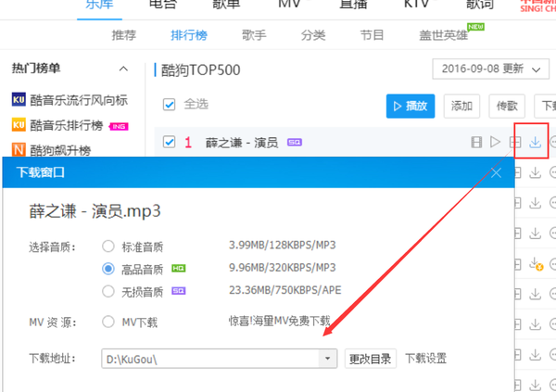Open the 歌手 sub-tab
Image resolution: width=556 pixels, height=392 pixels.
254,35
